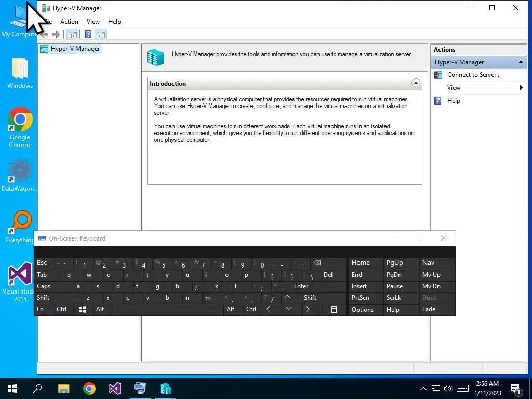532x399 pixels.
Task: Expand the View submenu in Actions
Action: coord(478,87)
